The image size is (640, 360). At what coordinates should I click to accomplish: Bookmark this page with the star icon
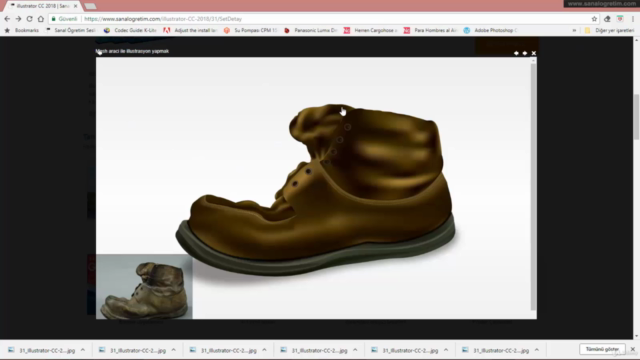coord(594,19)
